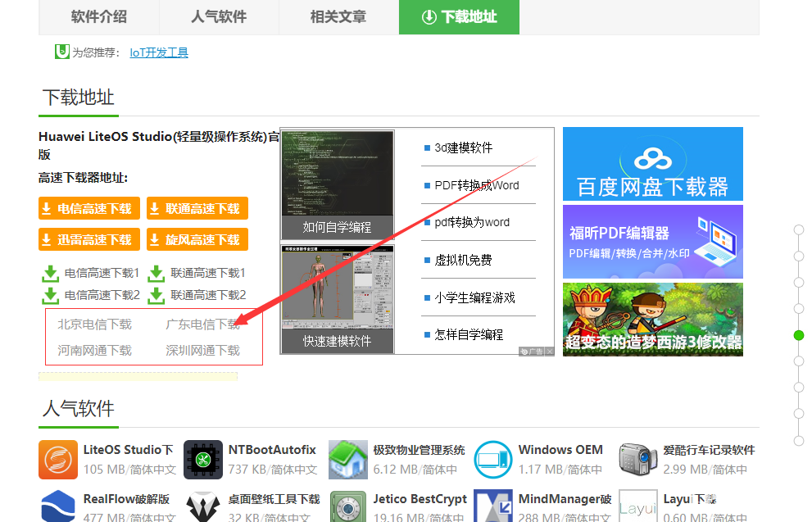Click the PDF转换成Word ad link
Viewport: 812px width, 522px height.
(x=477, y=185)
